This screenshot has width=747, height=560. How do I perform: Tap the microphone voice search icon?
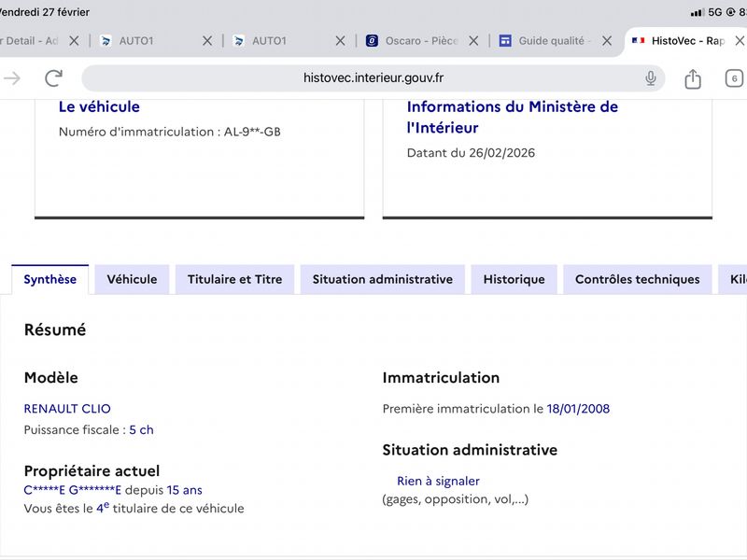[651, 78]
